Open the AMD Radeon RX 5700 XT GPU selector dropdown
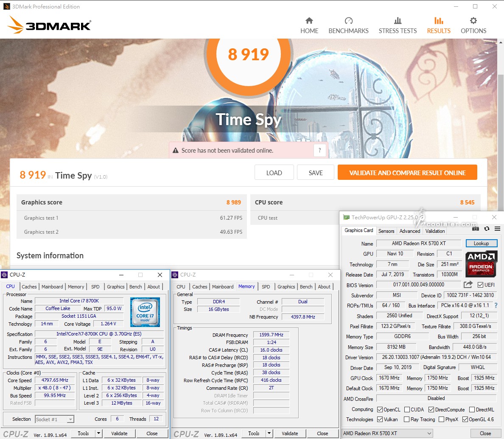 pos(387,433)
